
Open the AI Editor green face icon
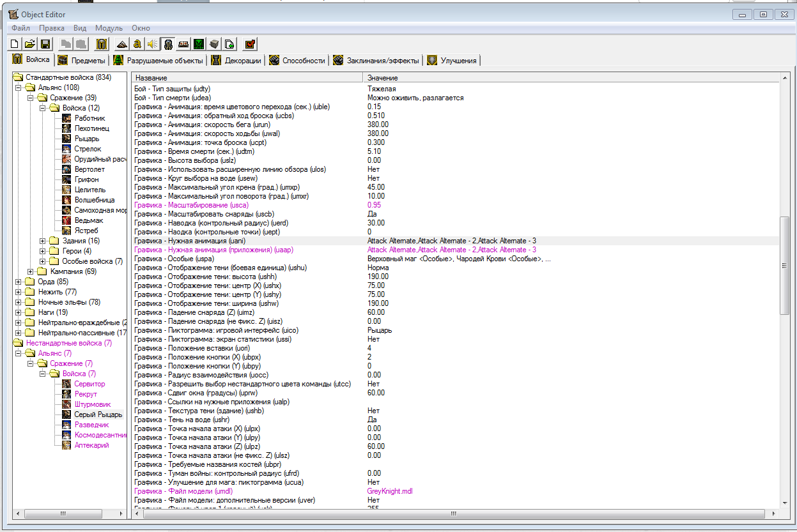(x=199, y=44)
